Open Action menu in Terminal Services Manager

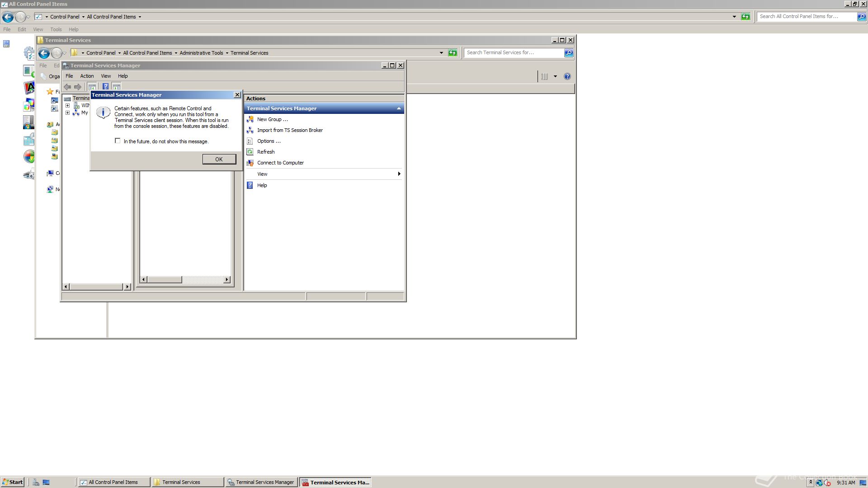[87, 76]
